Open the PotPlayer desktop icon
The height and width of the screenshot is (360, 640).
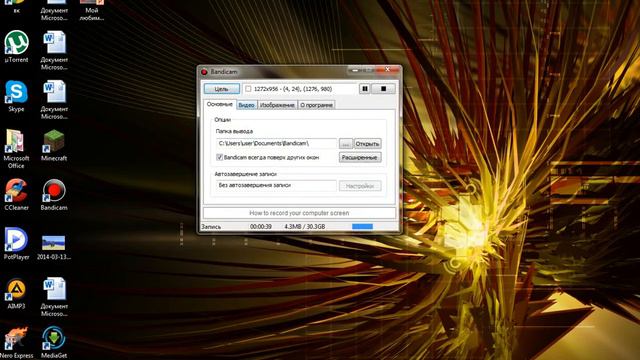point(16,244)
